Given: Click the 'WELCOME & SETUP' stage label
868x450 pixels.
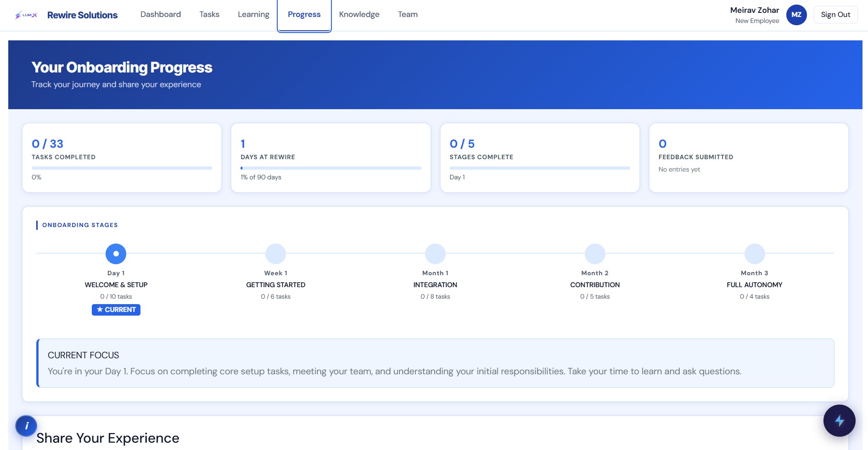Looking at the screenshot, I should tap(116, 285).
